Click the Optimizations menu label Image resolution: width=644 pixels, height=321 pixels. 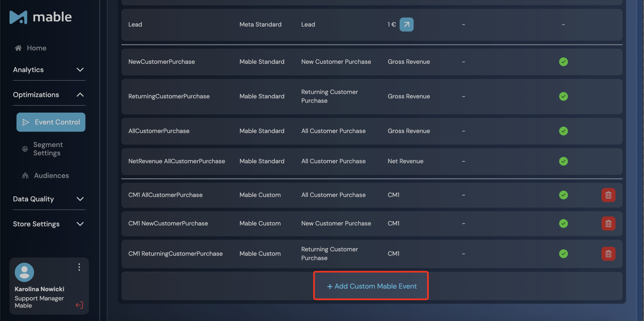click(36, 95)
